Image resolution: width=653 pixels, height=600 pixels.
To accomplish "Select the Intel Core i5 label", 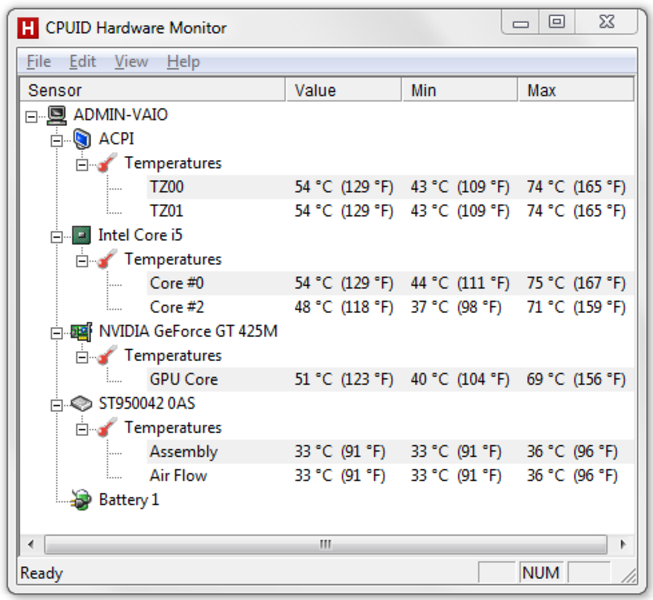I will (140, 235).
